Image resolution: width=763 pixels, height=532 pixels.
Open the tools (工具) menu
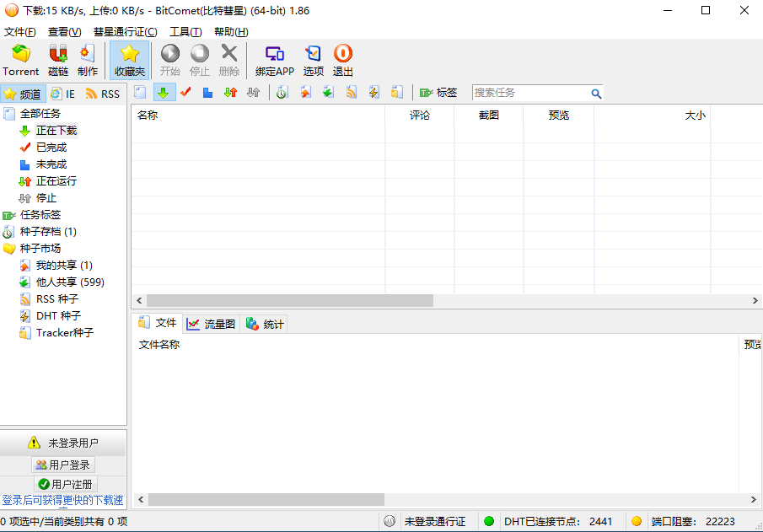pos(185,32)
